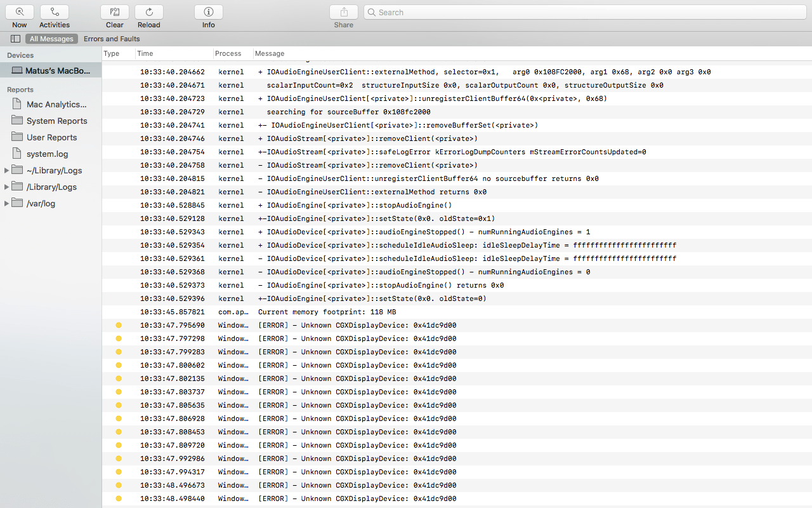Click the yellow dot at 10:33:48.496673
Viewport: 812px width, 508px height.
119,485
